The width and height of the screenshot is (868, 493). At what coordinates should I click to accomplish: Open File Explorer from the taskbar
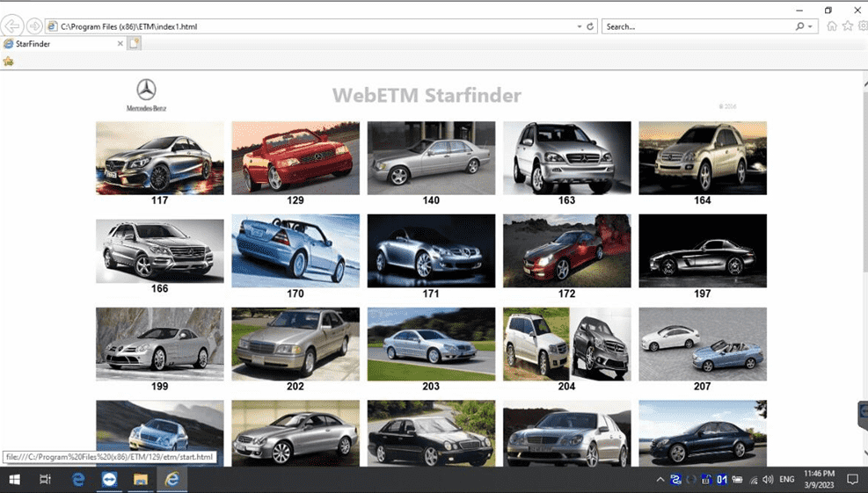tap(140, 480)
